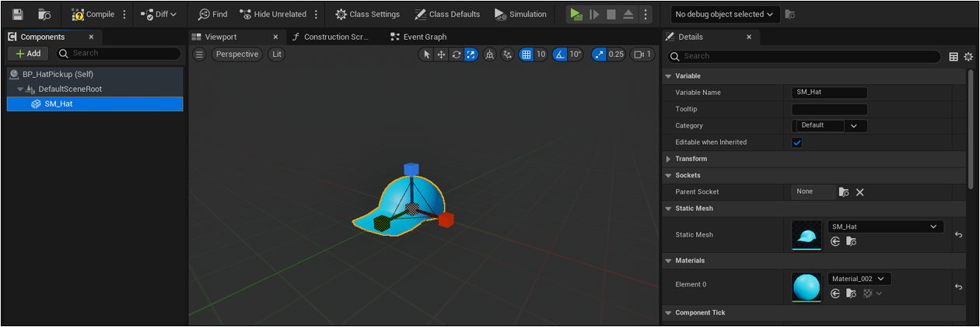Click the Add component button
The height and width of the screenshot is (327, 980).
point(28,54)
